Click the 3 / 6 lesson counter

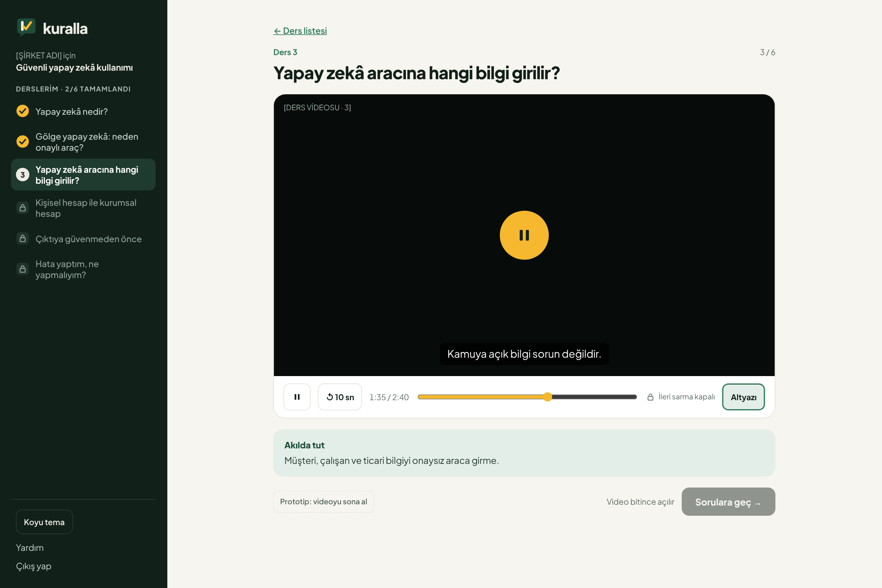767,52
